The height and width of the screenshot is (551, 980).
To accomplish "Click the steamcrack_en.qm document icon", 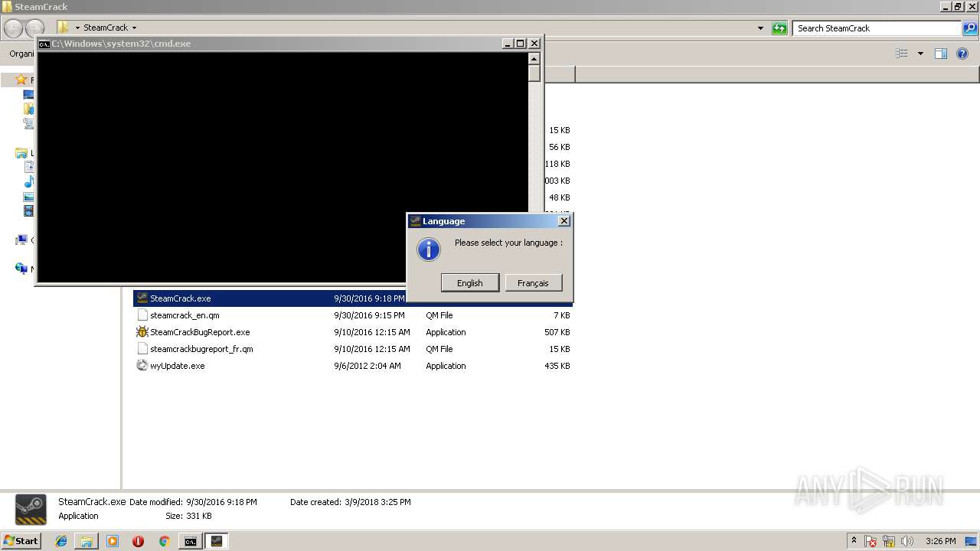I will pyautogui.click(x=142, y=315).
